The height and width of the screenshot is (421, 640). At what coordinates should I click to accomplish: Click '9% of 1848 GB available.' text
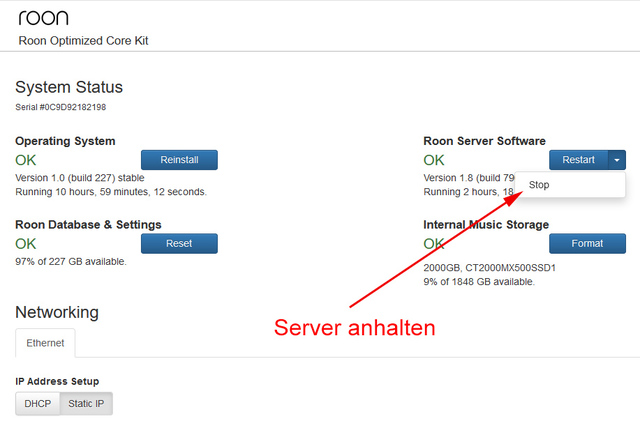(x=479, y=282)
